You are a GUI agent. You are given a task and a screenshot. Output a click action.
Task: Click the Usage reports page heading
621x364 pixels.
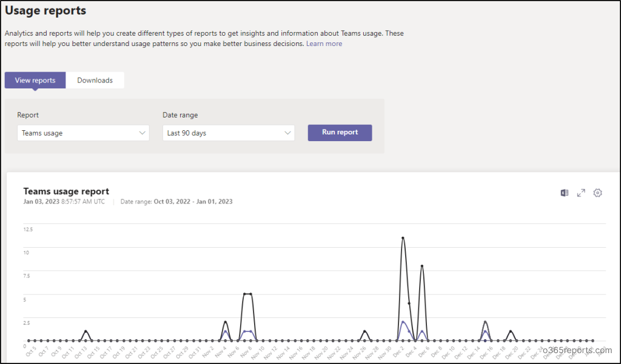pyautogui.click(x=45, y=10)
